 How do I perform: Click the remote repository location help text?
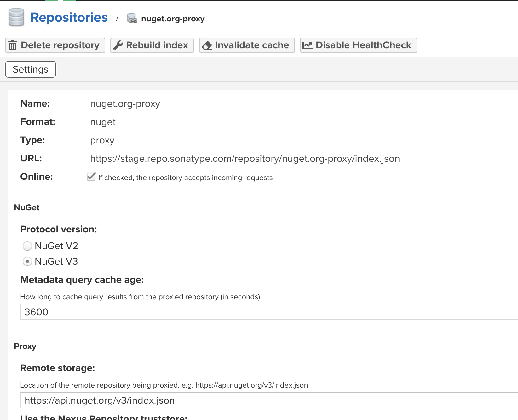164,385
